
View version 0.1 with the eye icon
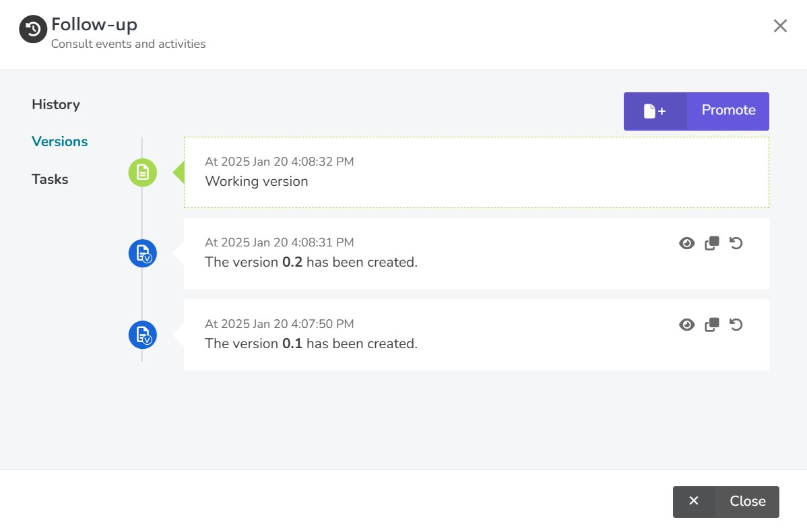point(686,325)
